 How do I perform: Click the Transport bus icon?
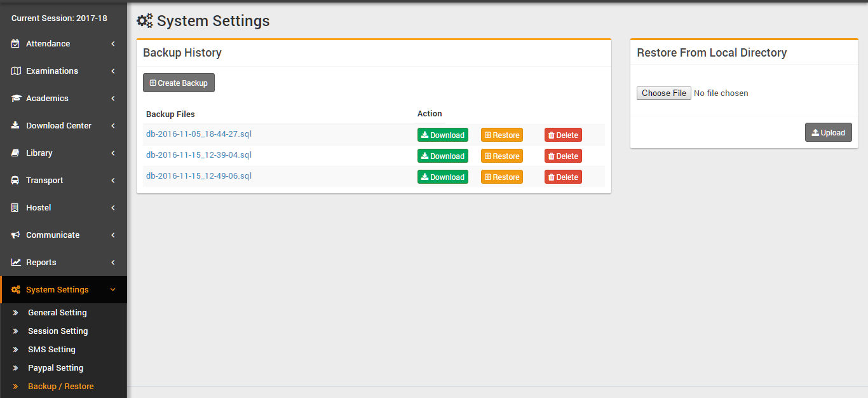tap(16, 181)
